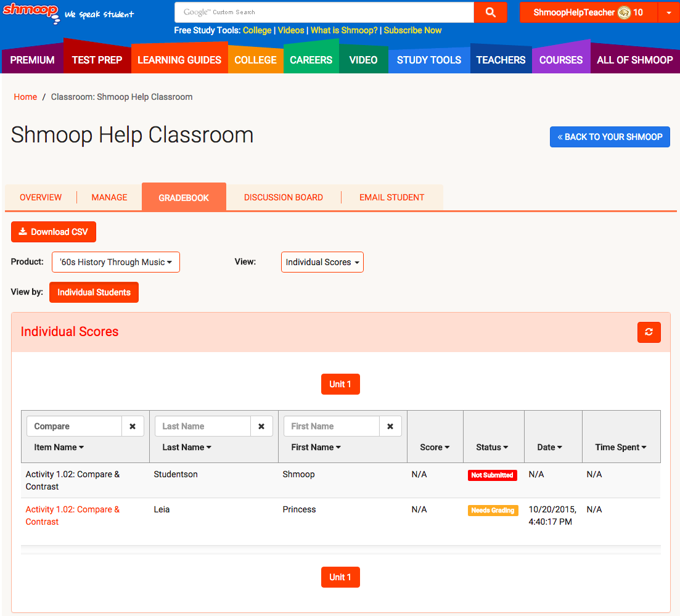Image resolution: width=680 pixels, height=616 pixels.
Task: Click the orange search magnifier button
Action: coord(491,12)
